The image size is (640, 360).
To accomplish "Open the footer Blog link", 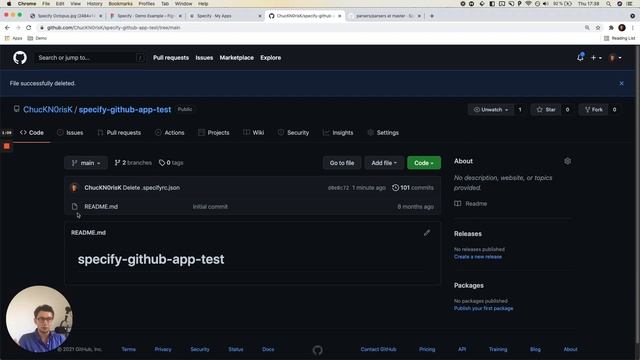I will pyautogui.click(x=535, y=349).
